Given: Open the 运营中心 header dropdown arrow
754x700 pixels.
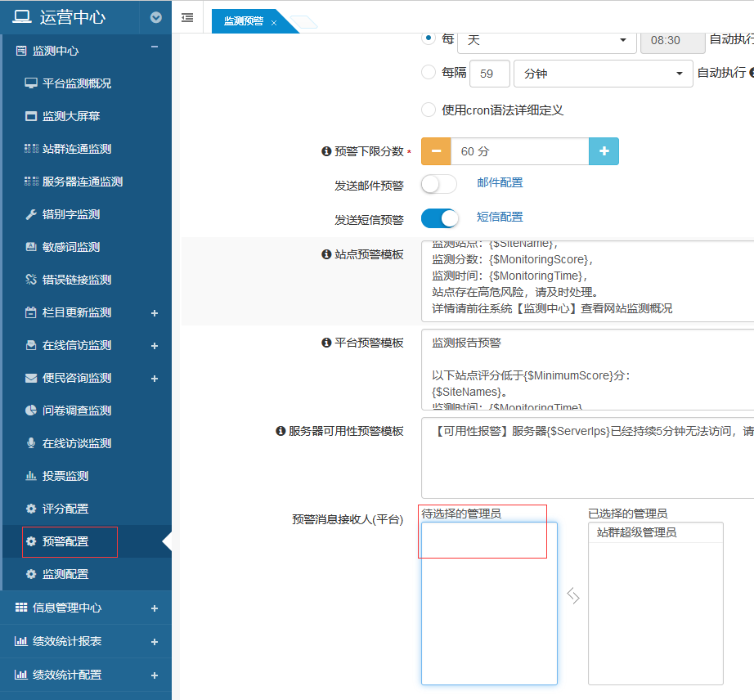Looking at the screenshot, I should 155,17.
